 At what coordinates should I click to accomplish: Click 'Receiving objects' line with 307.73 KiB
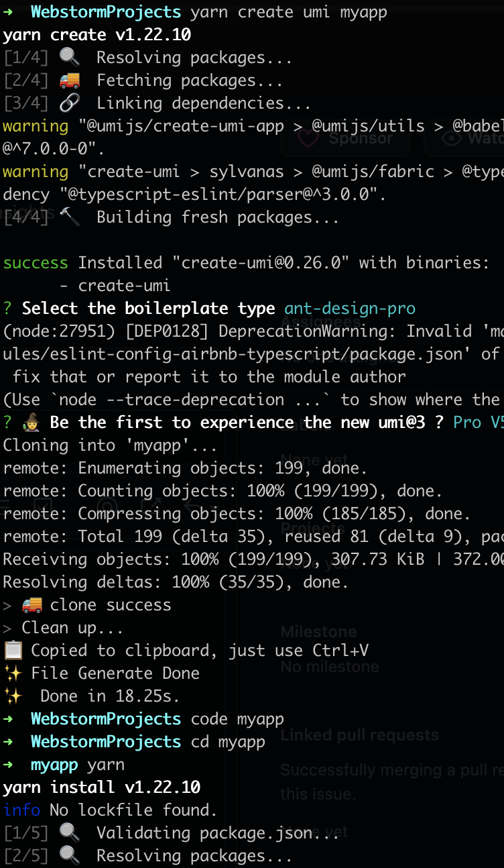point(253,559)
